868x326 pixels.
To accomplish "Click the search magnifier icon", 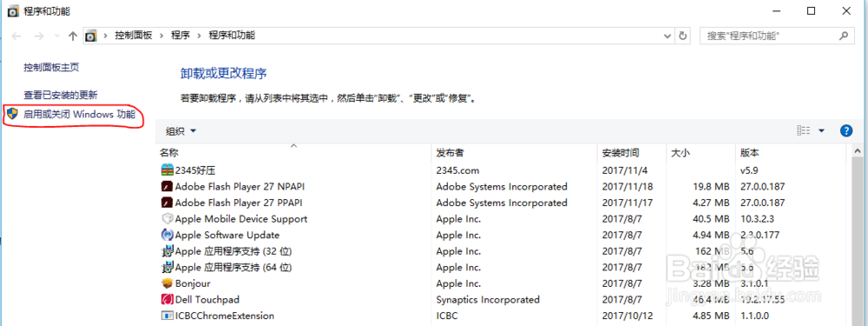I will 844,36.
